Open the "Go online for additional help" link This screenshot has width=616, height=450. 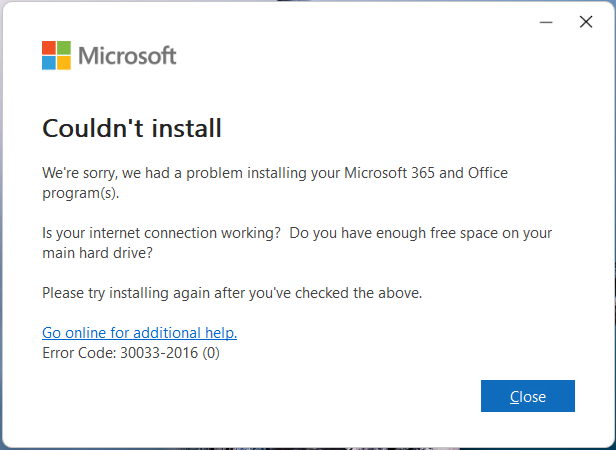pyautogui.click(x=139, y=333)
